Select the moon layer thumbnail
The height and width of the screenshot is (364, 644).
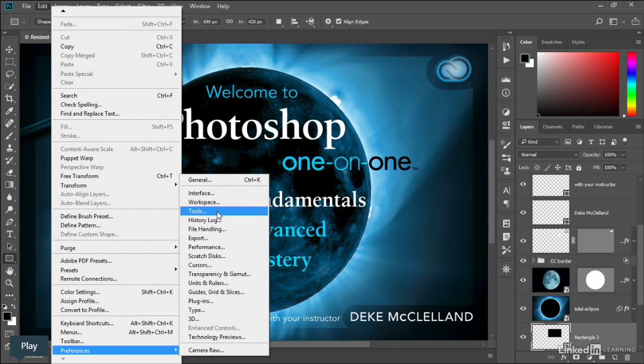(x=551, y=280)
